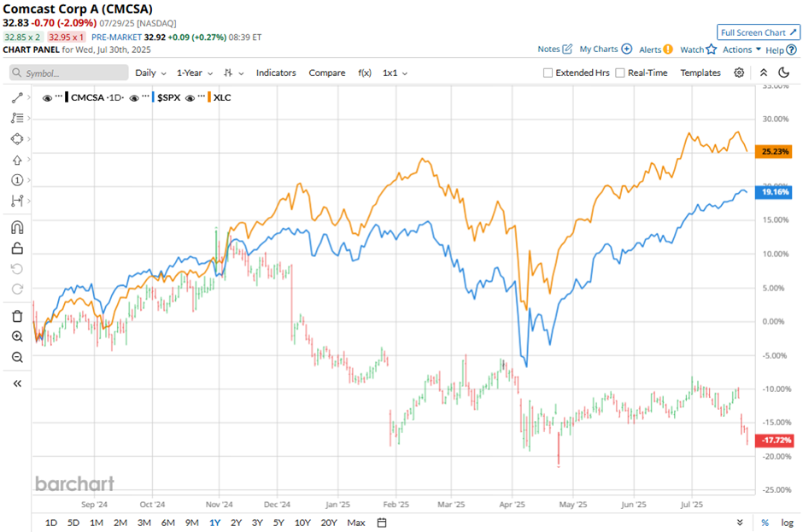Screen dimensions: 803x532
Task: Switch to dark mode moon icon
Action: [x=783, y=73]
